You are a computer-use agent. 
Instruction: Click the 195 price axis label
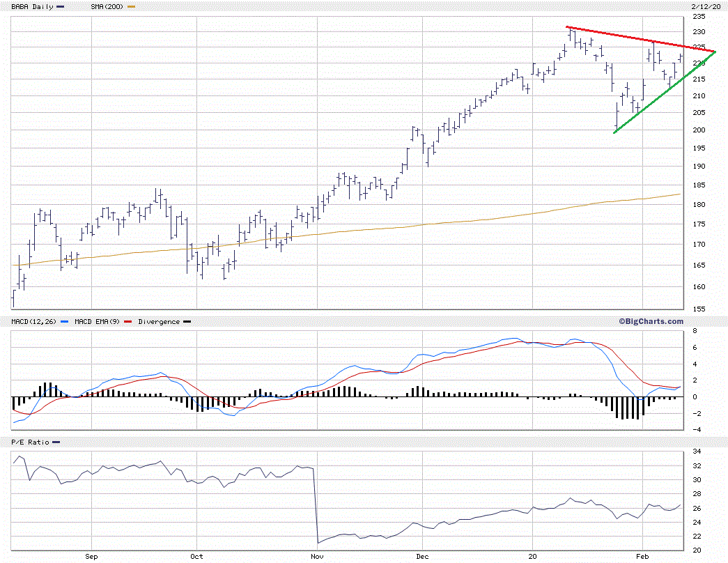(x=699, y=148)
